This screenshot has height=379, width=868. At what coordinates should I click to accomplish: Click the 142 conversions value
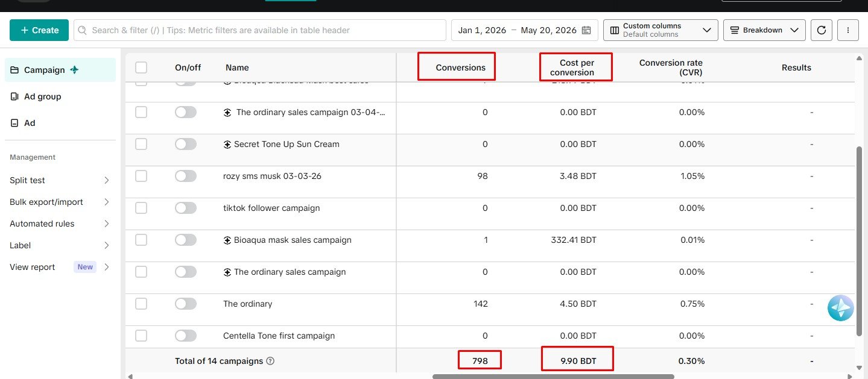[481, 304]
